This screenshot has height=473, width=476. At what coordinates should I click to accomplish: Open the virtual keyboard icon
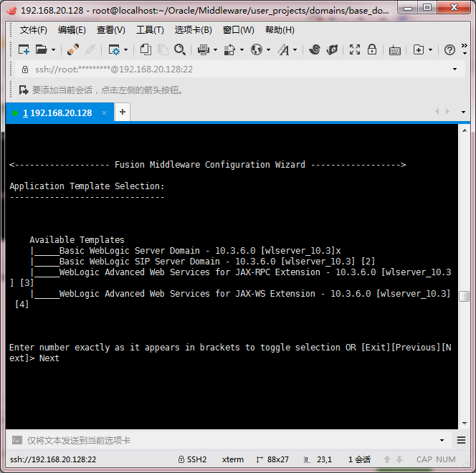click(x=395, y=49)
